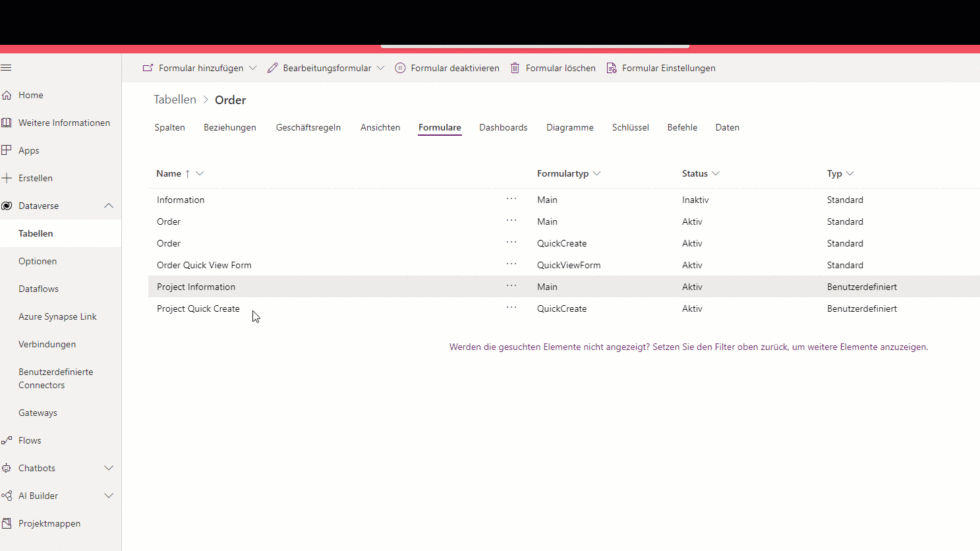Select Dataflows in the sidebar

[38, 289]
